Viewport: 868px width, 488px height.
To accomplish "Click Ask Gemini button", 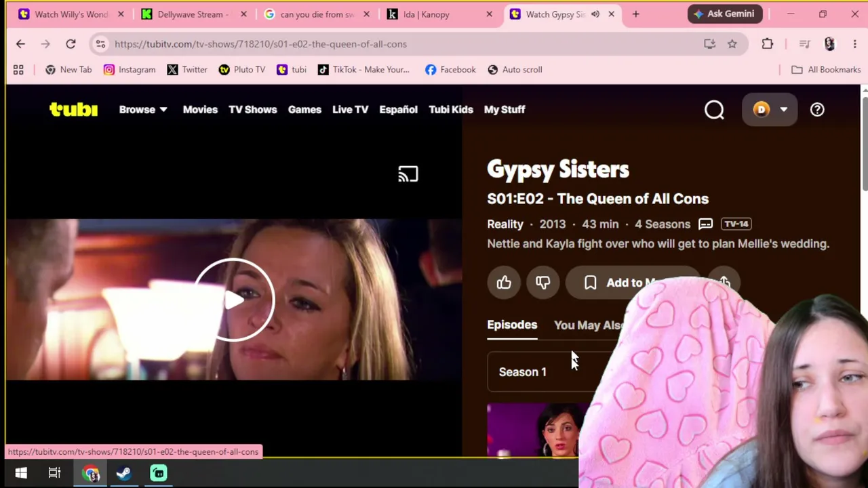I will [725, 14].
